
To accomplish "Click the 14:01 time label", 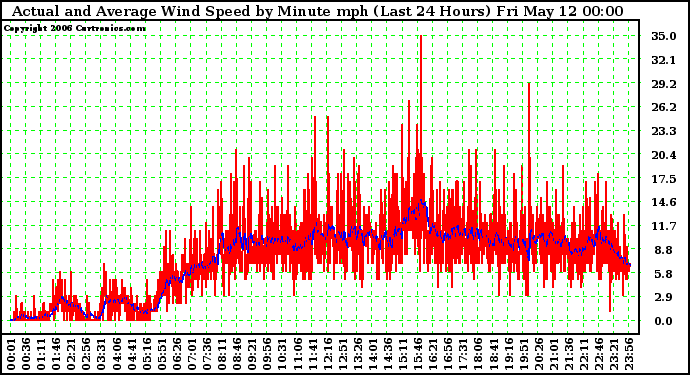I will (x=372, y=354).
